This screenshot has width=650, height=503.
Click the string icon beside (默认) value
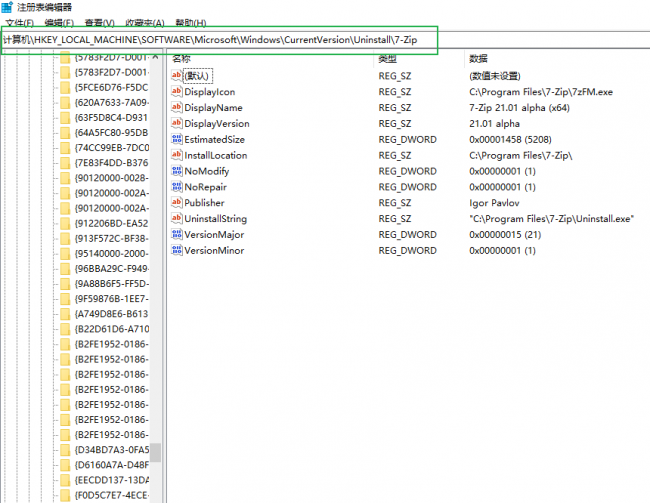coord(177,75)
